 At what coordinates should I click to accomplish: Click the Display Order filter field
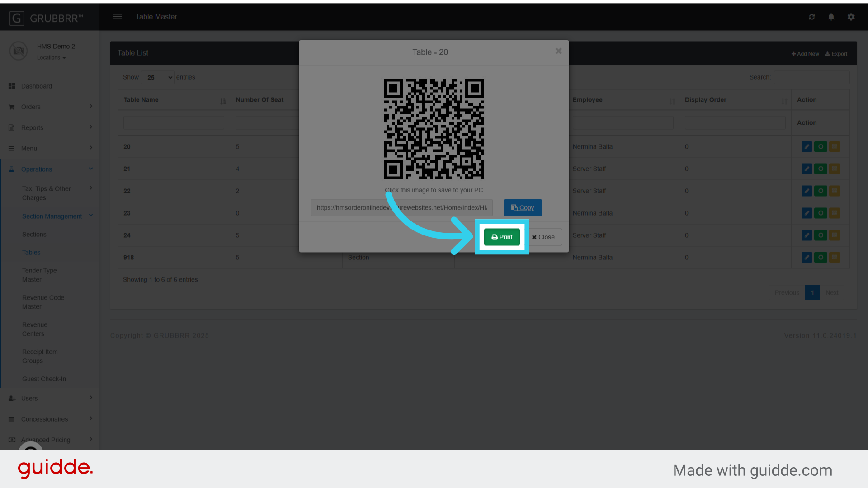pyautogui.click(x=735, y=123)
